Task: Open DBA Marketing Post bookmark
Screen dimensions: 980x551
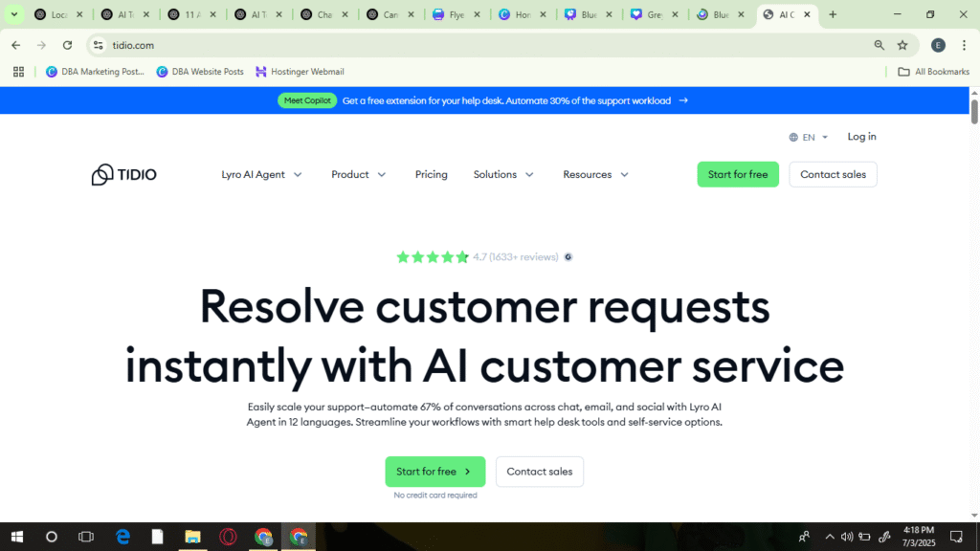Action: click(95, 72)
